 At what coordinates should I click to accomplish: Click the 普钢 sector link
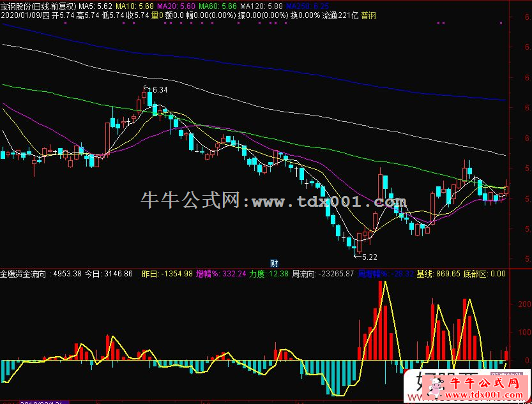pos(369,15)
